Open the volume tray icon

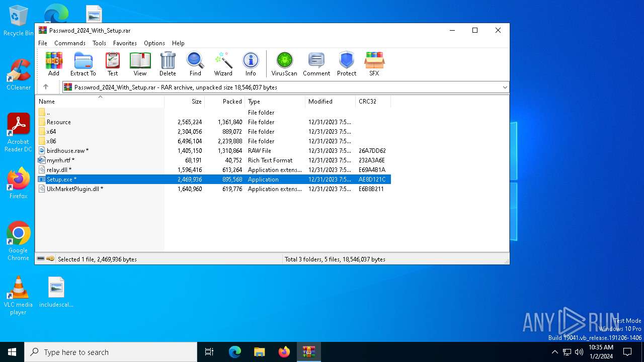pyautogui.click(x=579, y=352)
